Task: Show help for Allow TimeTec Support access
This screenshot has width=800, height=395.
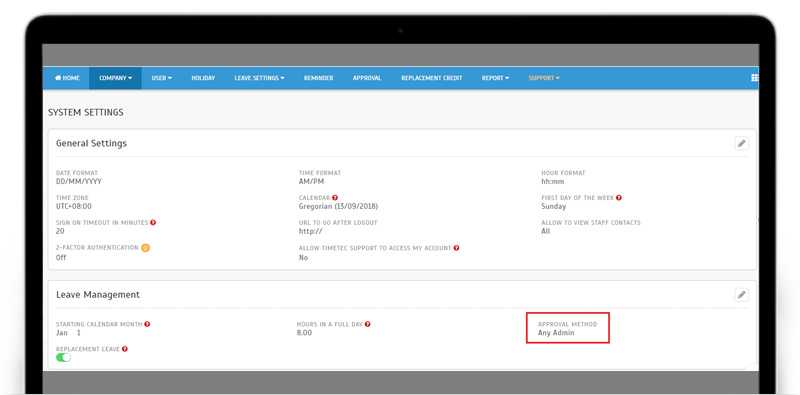Action: 456,248
